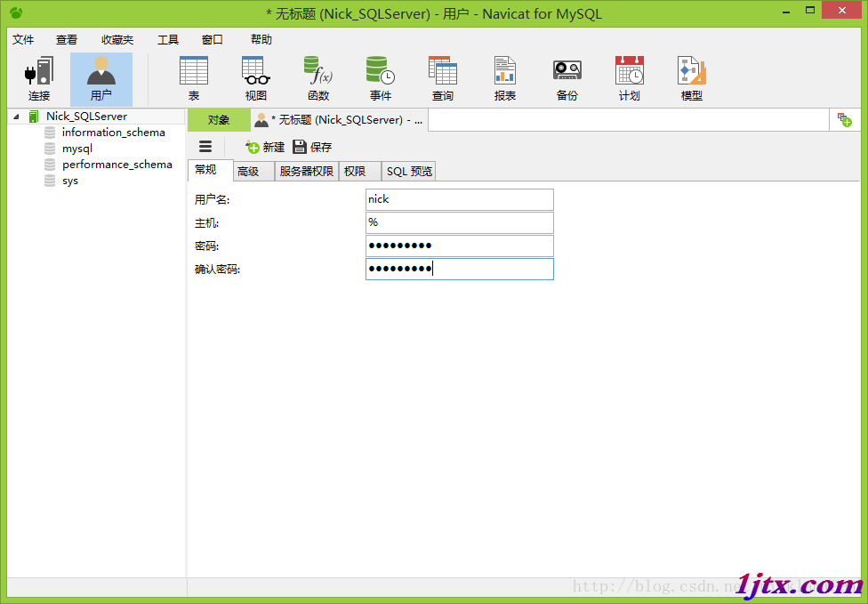Switch to the Privileges (权限) tab
Image resolution: width=868 pixels, height=604 pixels.
359,171
